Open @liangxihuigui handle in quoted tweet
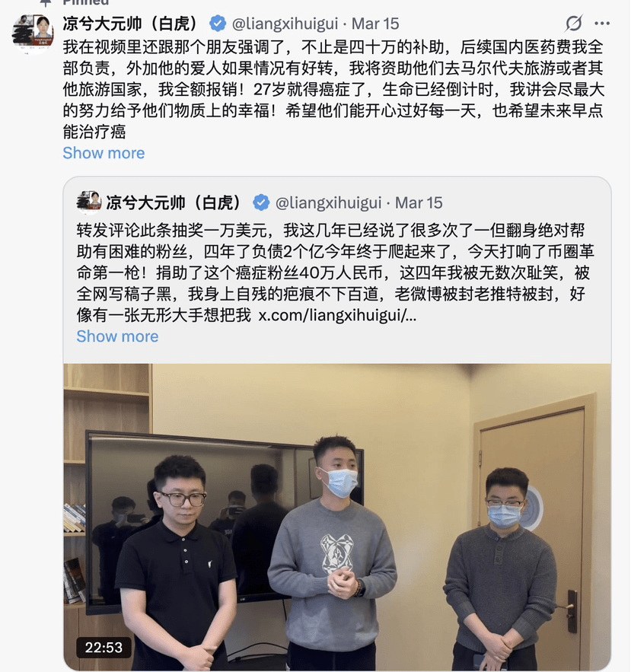 (x=328, y=202)
